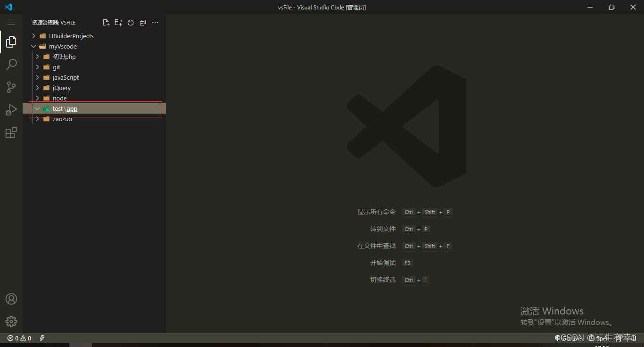The image size is (644, 347).
Task: Open the hamburger application menu
Action: pyautogui.click(x=11, y=23)
